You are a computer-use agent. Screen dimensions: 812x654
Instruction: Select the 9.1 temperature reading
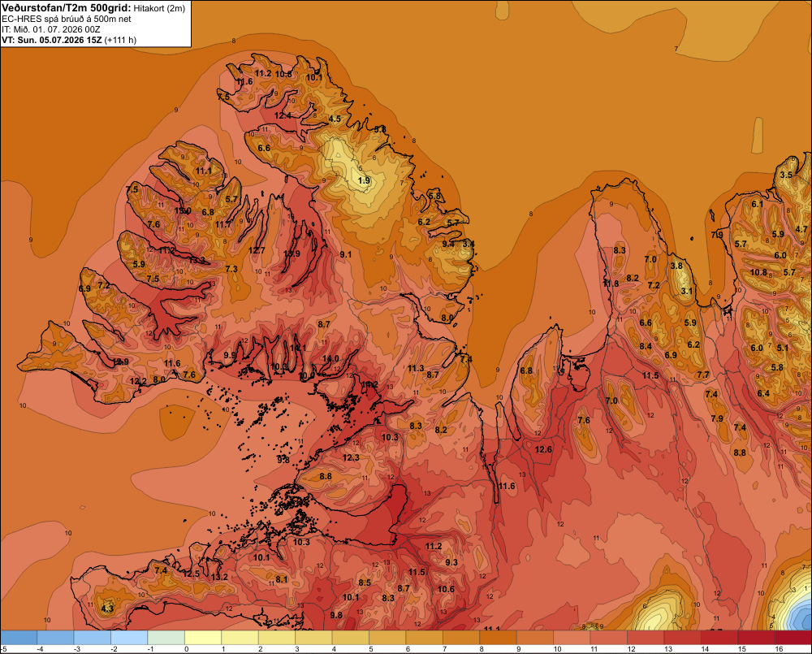coord(345,254)
